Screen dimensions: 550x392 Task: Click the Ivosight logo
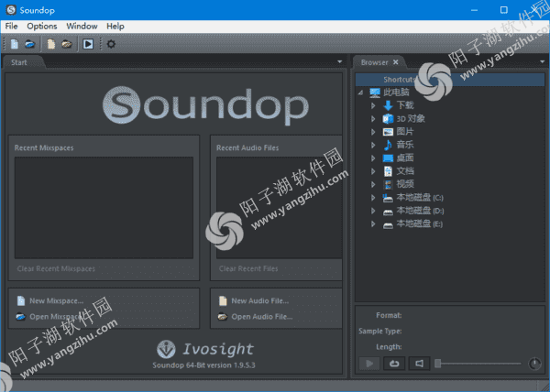tap(204, 349)
